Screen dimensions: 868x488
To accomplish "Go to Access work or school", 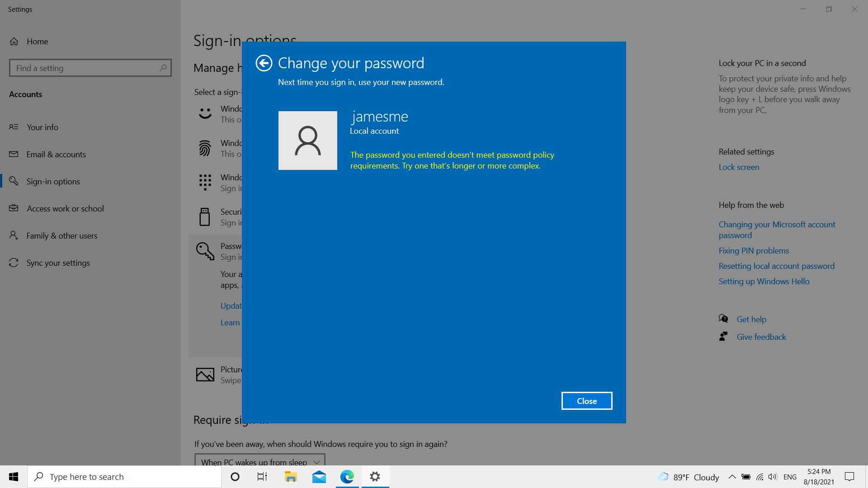I will [x=65, y=209].
